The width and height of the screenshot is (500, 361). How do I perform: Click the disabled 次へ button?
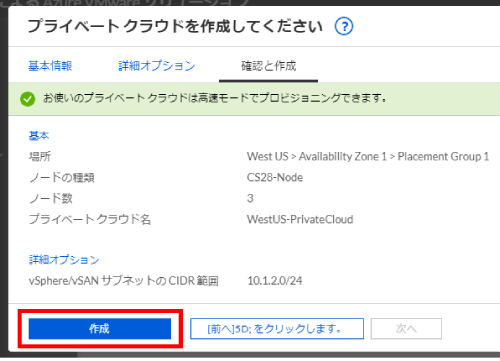point(406,329)
